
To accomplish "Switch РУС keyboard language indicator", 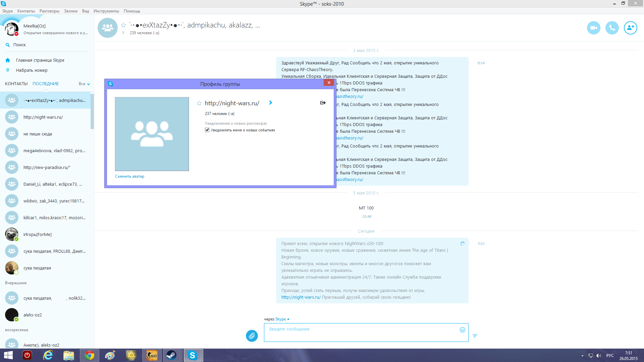I will 610,356.
